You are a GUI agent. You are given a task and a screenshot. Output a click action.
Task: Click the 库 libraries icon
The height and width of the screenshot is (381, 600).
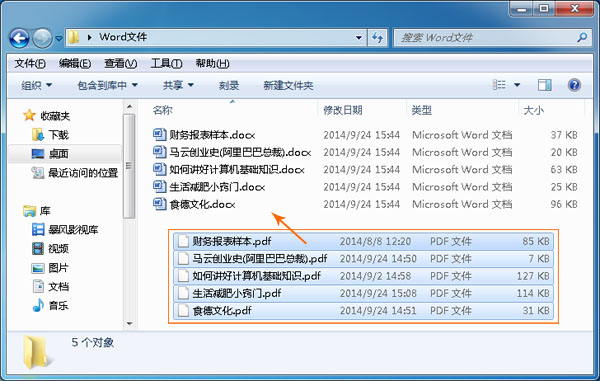(29, 211)
